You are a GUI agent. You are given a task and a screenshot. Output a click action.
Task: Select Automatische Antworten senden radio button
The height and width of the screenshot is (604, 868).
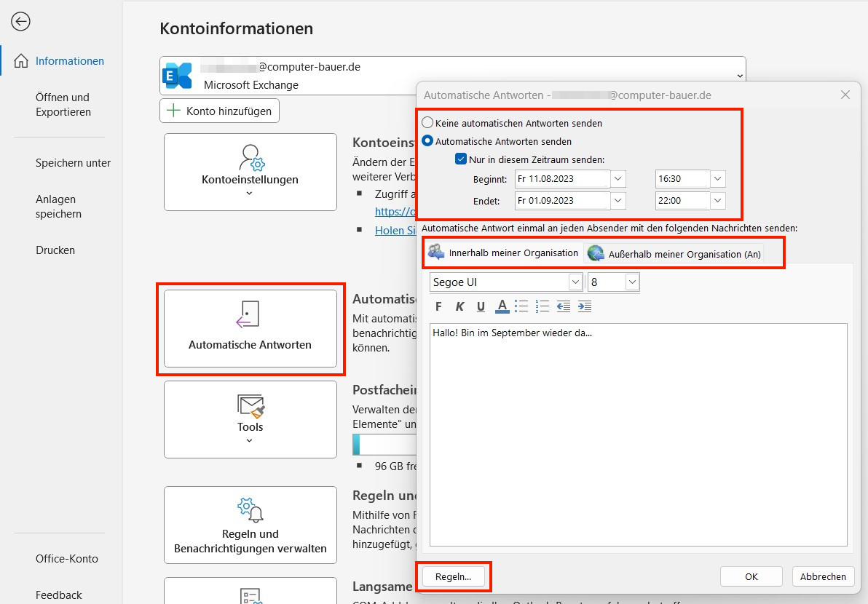[x=427, y=141]
